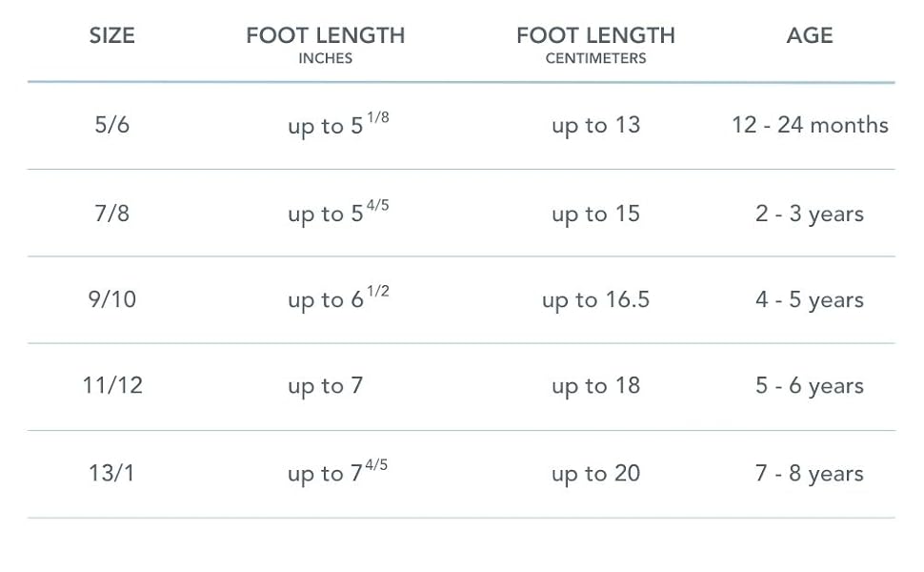Click the 'up to 16.5' centimeters cell

595,299
